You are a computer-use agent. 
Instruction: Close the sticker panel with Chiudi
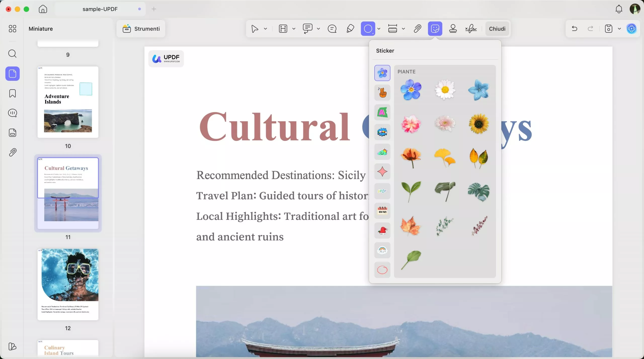(x=497, y=28)
